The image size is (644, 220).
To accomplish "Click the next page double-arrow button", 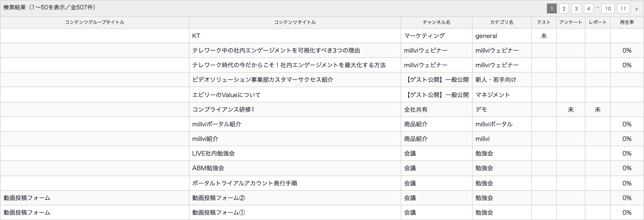I will [x=636, y=8].
